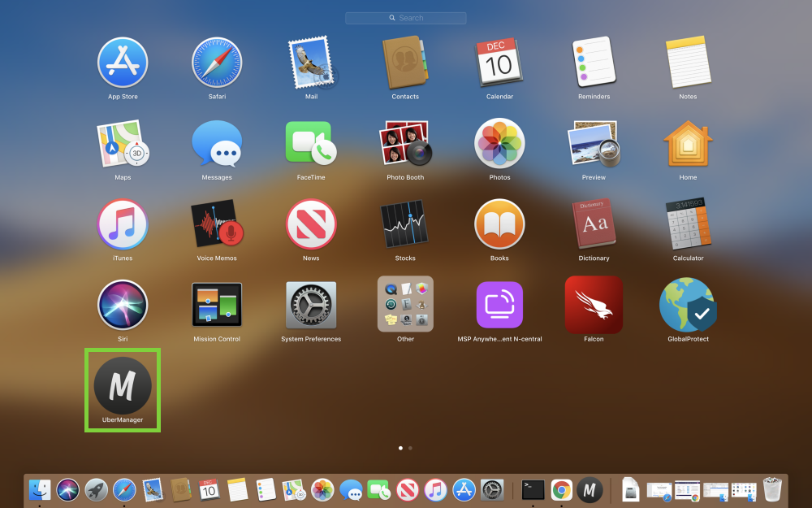Viewport: 812px width, 508px height.
Task: Open Mission Control
Action: (x=217, y=305)
